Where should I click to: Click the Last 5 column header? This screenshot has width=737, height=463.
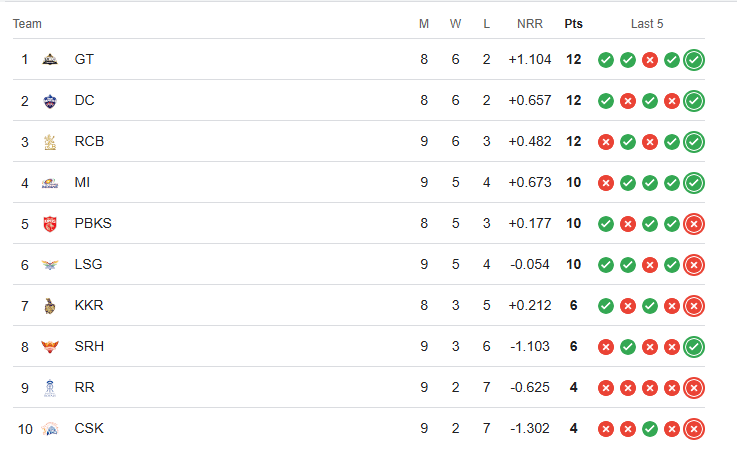coord(647,24)
